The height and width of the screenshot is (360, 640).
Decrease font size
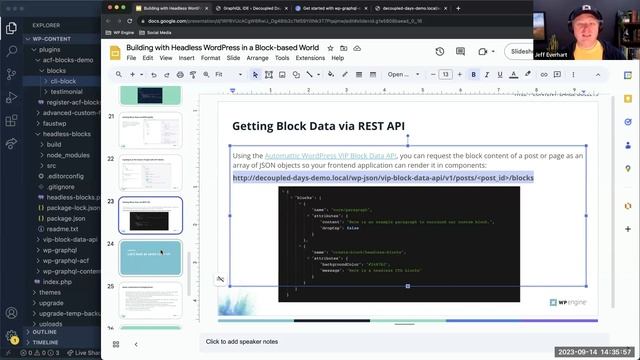coord(433,75)
